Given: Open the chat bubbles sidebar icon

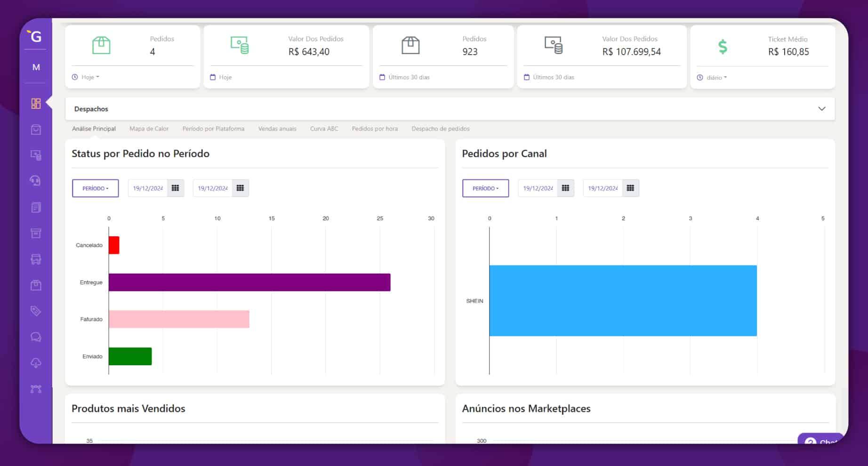Looking at the screenshot, I should pyautogui.click(x=36, y=337).
